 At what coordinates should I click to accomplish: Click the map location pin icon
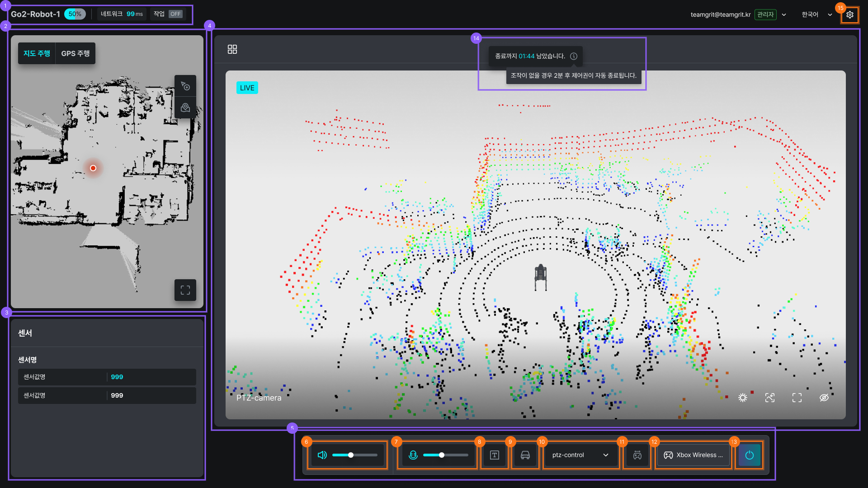coord(185,108)
